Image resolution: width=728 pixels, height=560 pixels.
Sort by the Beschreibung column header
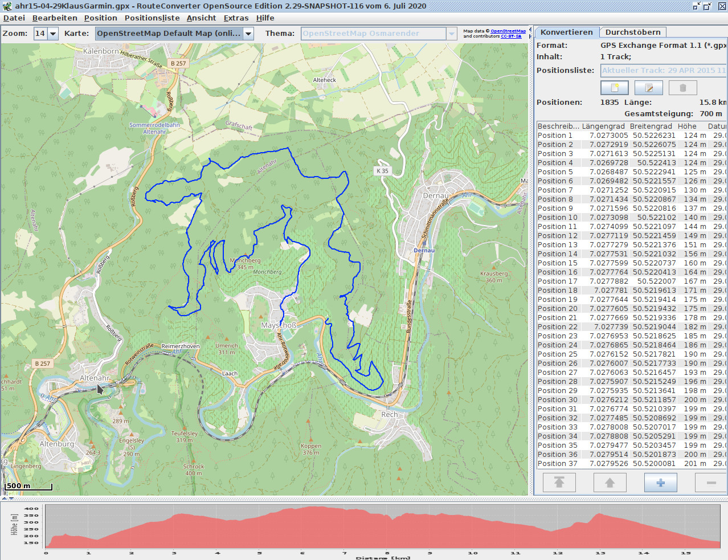pyautogui.click(x=558, y=126)
